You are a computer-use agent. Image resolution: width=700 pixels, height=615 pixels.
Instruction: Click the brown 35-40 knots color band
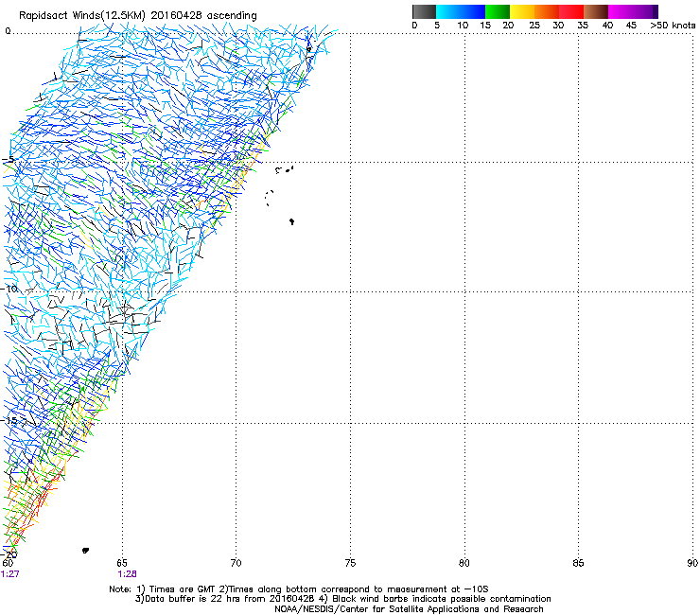[x=596, y=11]
